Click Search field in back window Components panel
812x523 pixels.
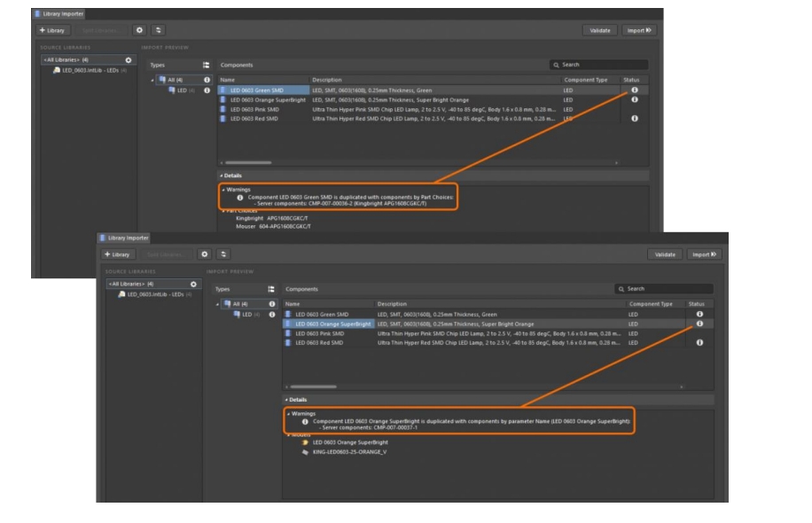click(598, 65)
